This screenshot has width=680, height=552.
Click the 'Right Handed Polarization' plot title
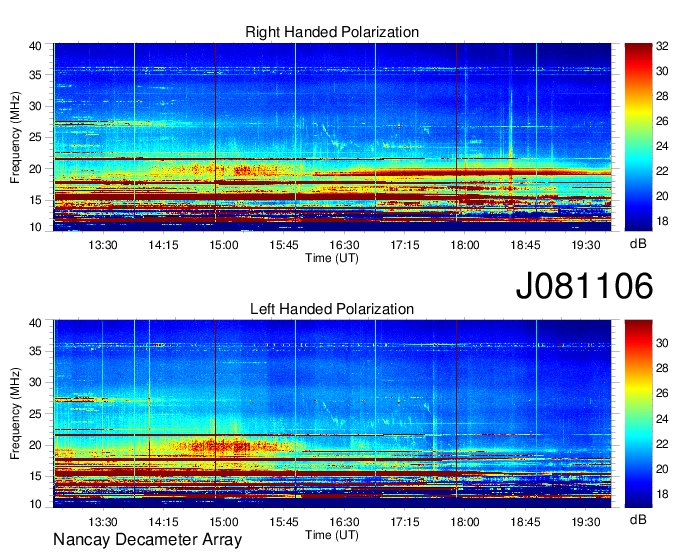tap(332, 32)
